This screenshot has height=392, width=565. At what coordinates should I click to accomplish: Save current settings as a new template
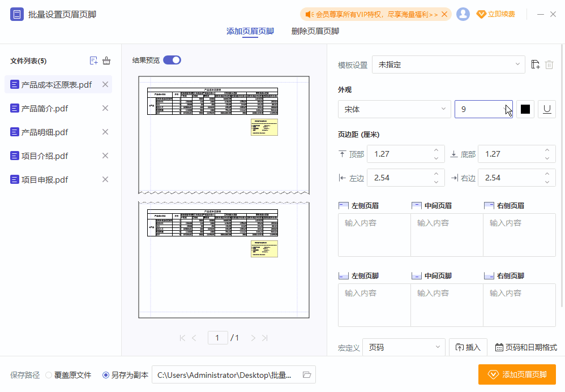535,64
